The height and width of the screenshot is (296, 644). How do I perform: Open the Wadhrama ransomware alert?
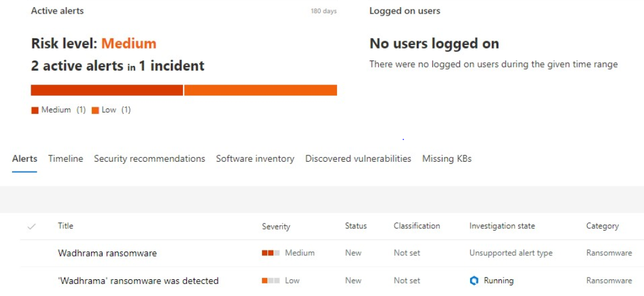(x=107, y=253)
